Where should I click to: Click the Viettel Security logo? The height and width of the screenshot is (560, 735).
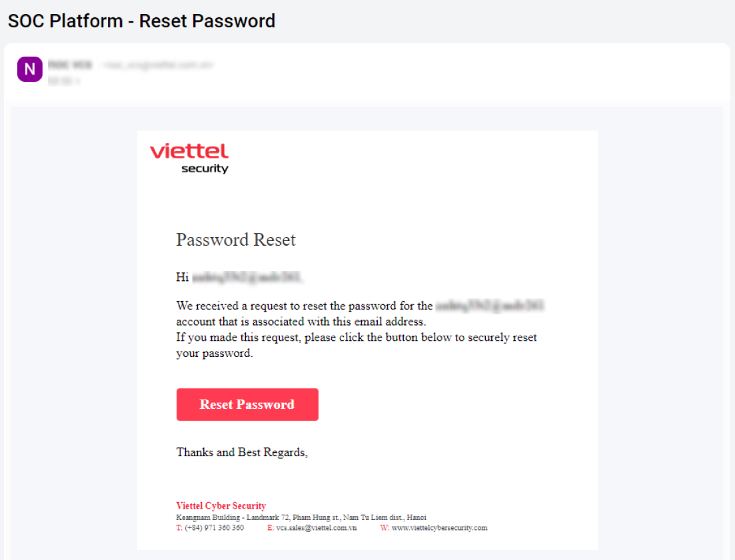tap(189, 158)
